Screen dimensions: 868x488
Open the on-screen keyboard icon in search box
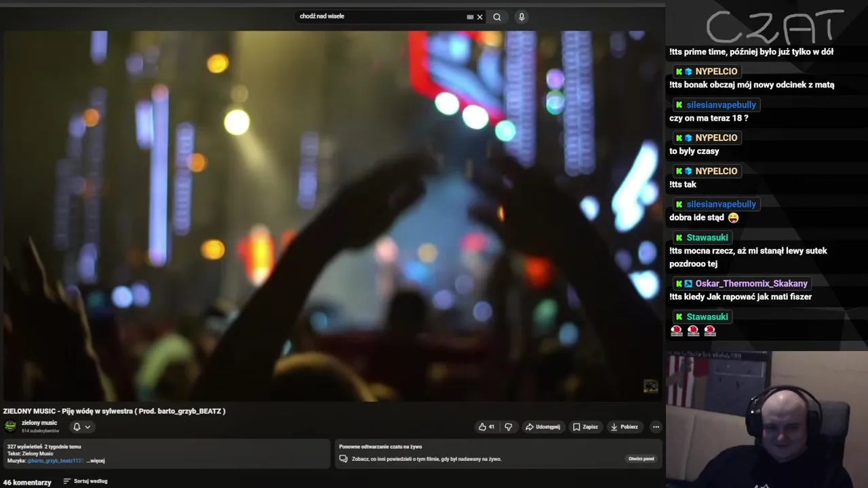point(470,17)
